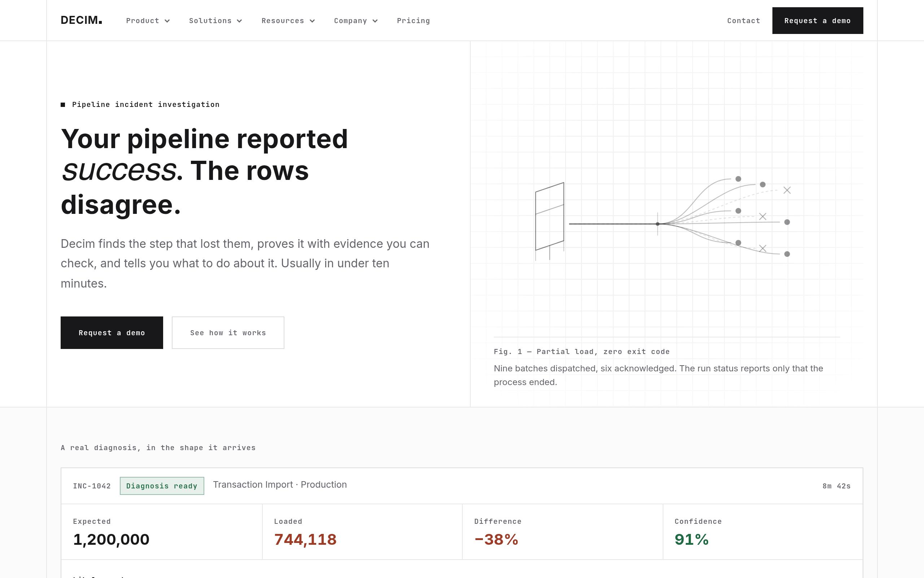The image size is (924, 578).
Task: Open the Resources dropdown
Action: click(x=288, y=21)
